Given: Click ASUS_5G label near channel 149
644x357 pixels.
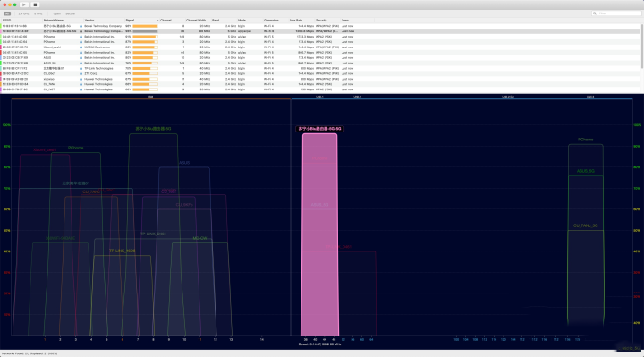Looking at the screenshot, I should click(x=585, y=171).
